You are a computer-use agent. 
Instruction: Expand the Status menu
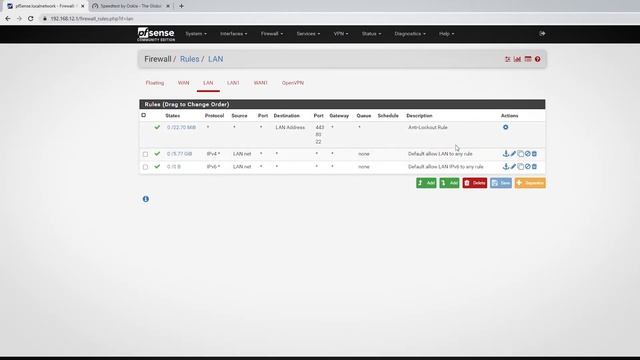371,34
